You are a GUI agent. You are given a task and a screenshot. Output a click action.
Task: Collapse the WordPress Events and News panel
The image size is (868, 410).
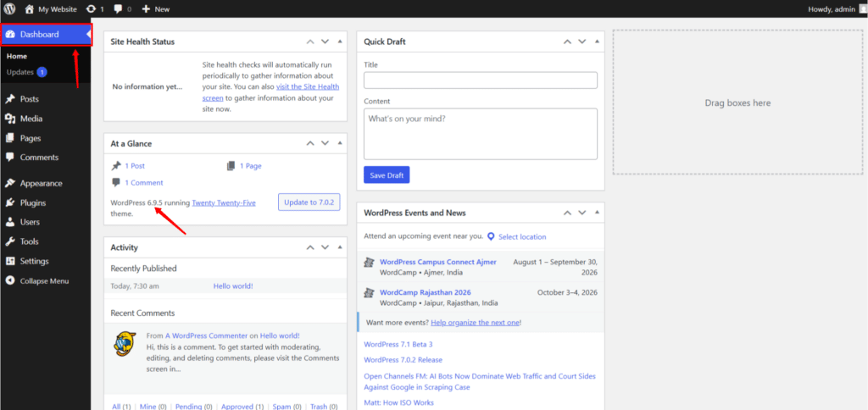597,213
